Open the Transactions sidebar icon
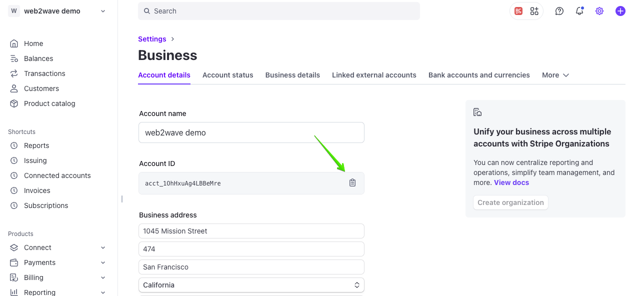The width and height of the screenshot is (644, 296). pos(14,73)
